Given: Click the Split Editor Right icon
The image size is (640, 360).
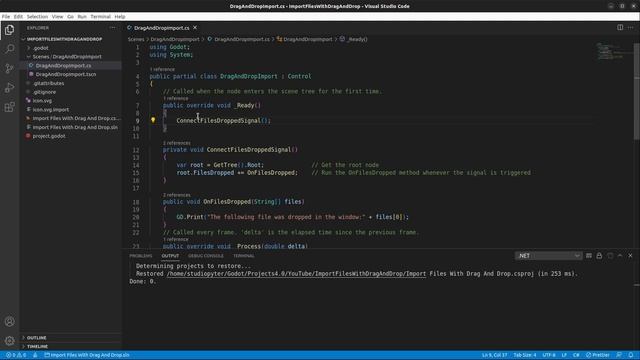Looking at the screenshot, I should pos(620,27).
